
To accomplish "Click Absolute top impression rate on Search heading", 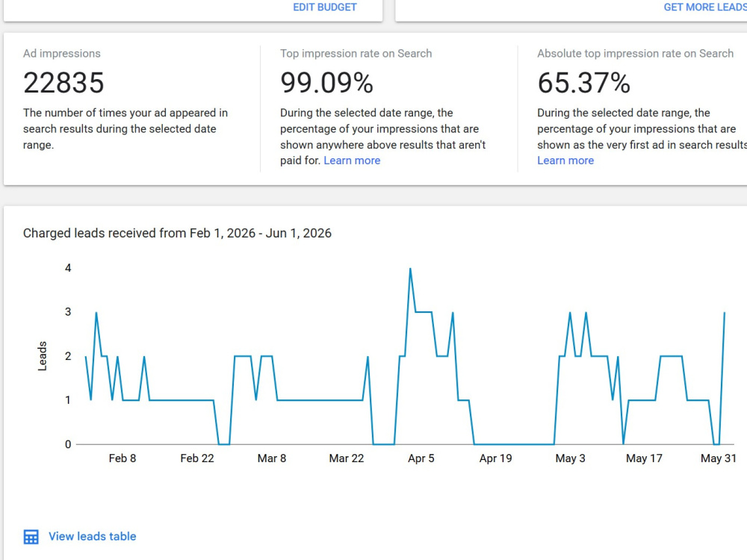I will [x=636, y=53].
